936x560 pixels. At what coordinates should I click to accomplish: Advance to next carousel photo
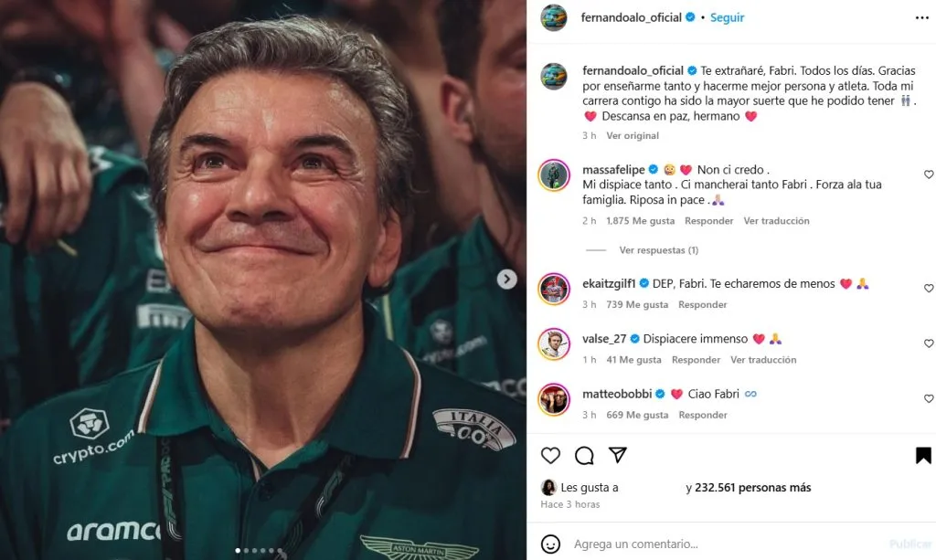click(x=506, y=280)
